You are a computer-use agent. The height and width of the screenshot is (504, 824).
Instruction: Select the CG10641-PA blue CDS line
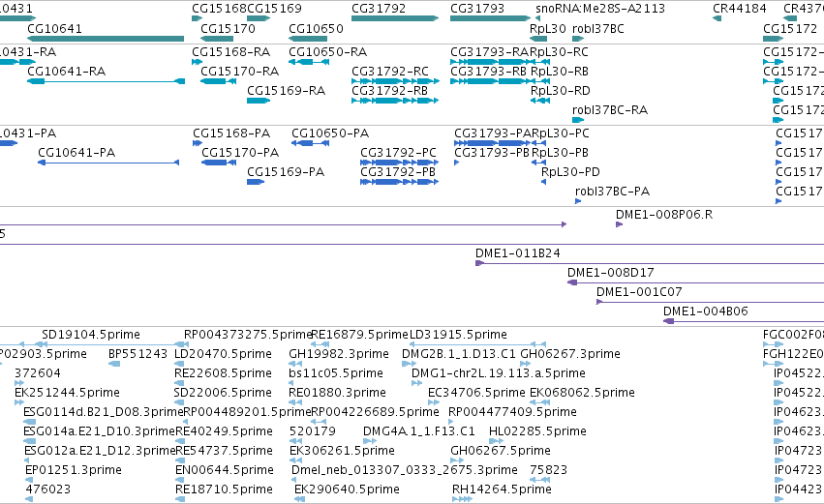tap(108, 163)
